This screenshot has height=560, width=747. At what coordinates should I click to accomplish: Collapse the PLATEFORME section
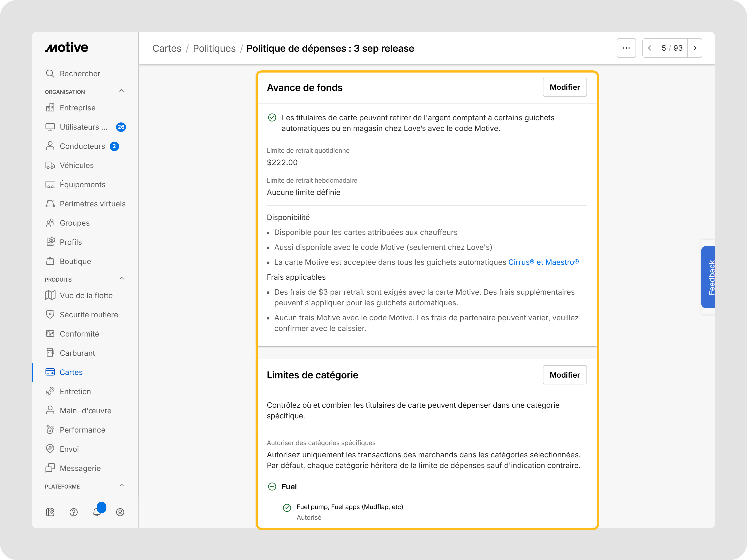(122, 485)
